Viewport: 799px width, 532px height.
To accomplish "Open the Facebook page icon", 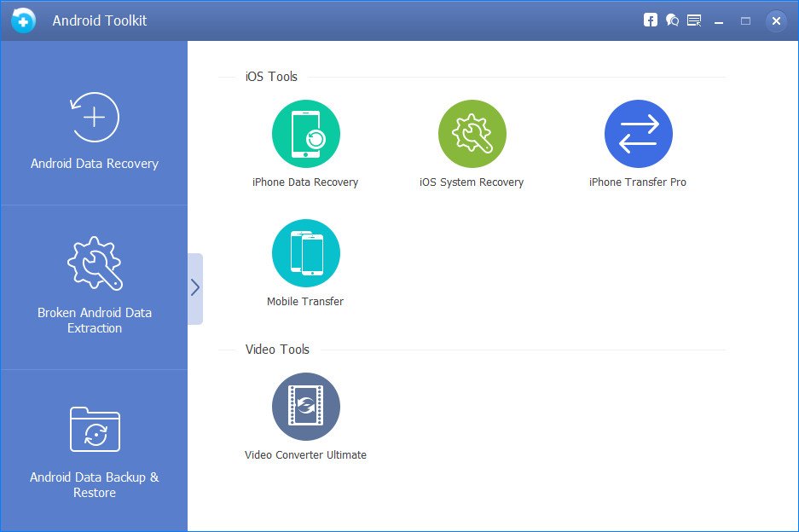I will [x=651, y=20].
